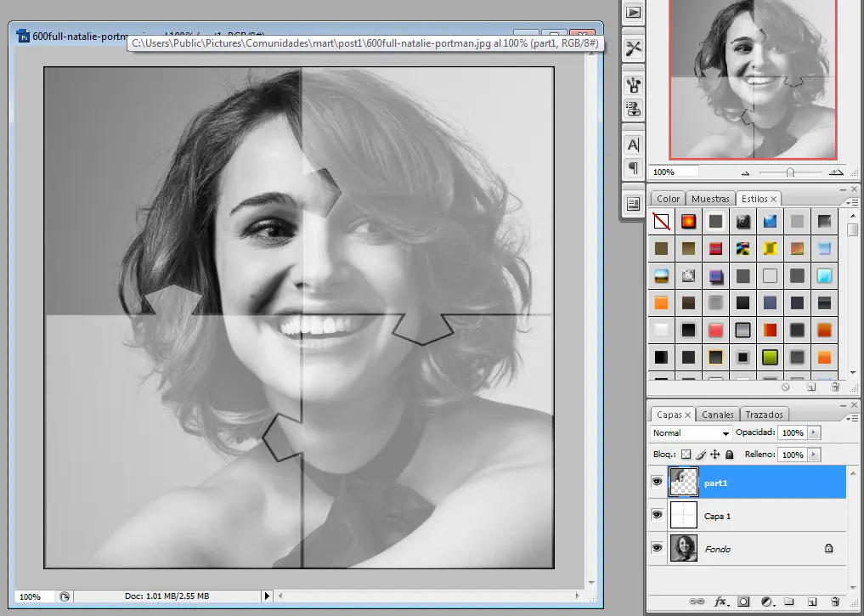Viewport: 864px width, 616px height.
Task: Switch to the Canales tab
Action: coord(717,414)
